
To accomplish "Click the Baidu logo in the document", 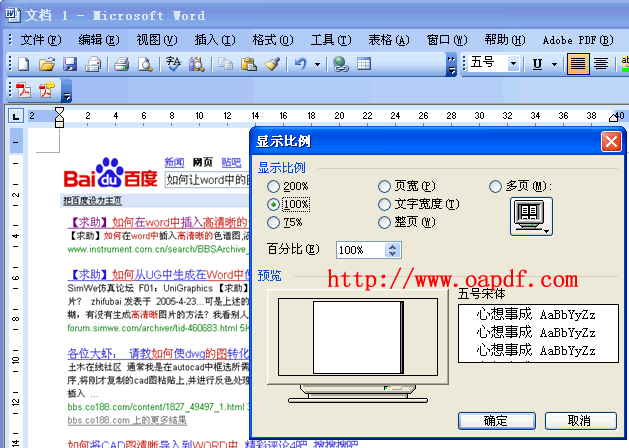I will [110, 173].
